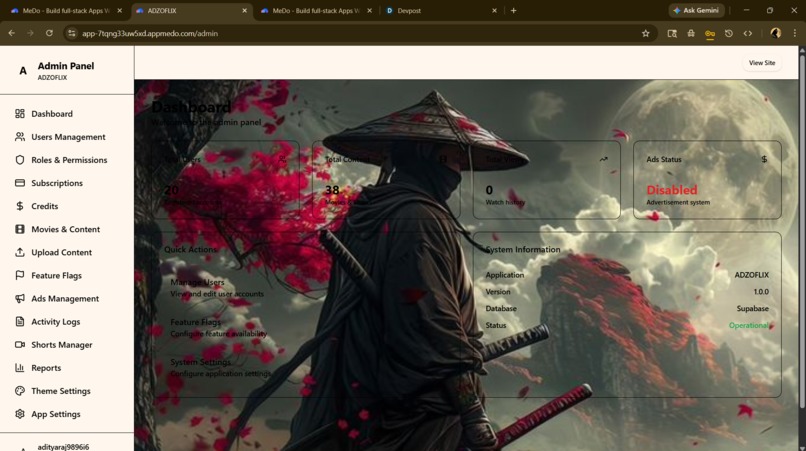Click the adityaraj9896i6 account name

[x=63, y=447]
